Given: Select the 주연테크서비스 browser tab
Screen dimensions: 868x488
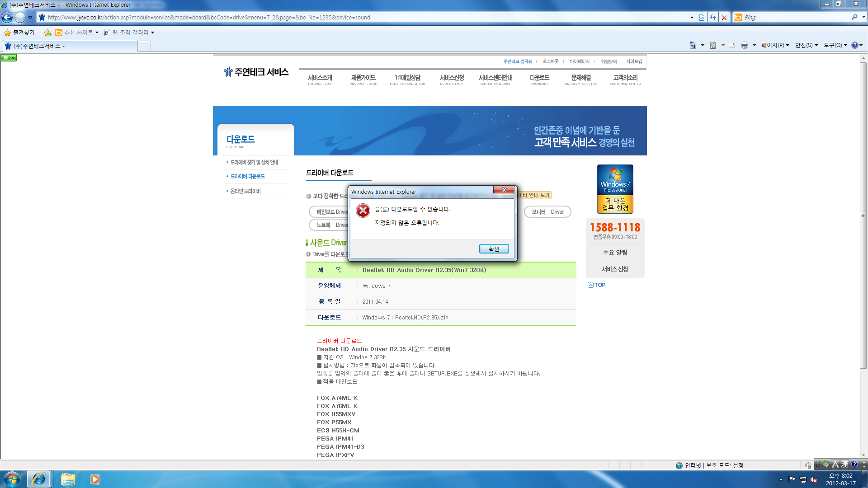Looking at the screenshot, I should tap(70, 46).
